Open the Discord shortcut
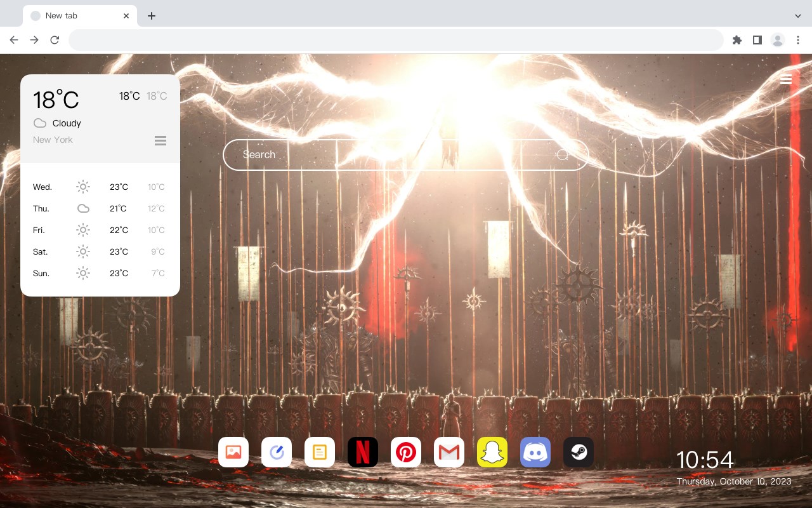Screen dimensions: 812x508 tap(535, 452)
